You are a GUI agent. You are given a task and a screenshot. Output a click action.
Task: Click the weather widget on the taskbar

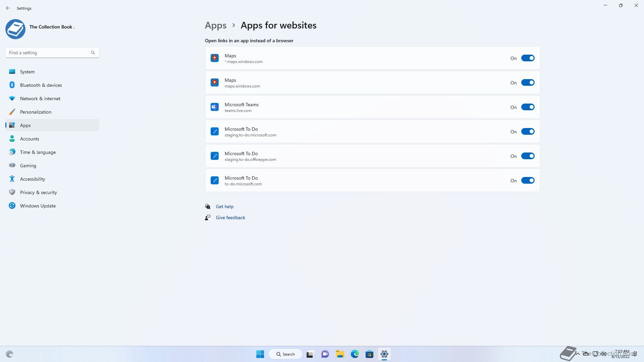point(9,354)
